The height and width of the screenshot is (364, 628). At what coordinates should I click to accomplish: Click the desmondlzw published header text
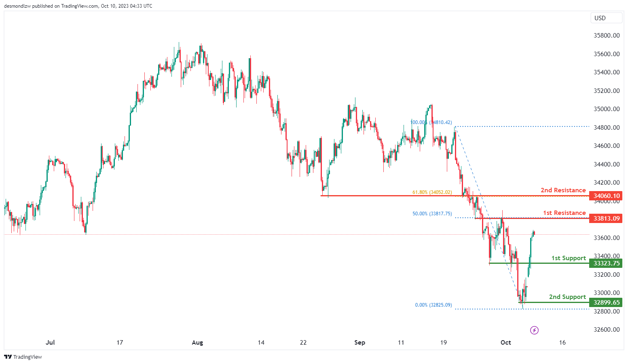click(x=78, y=6)
